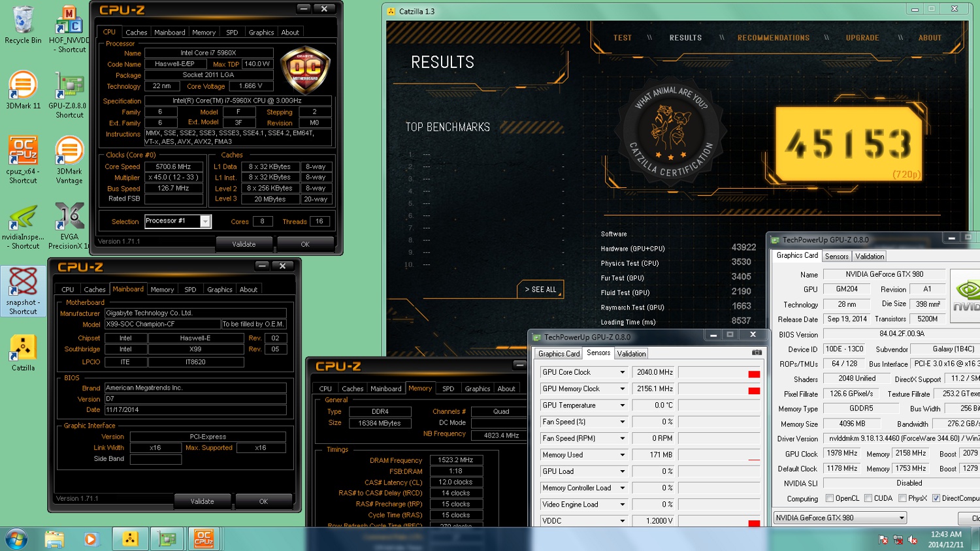Open the GPU Memory Clock sensor dropdown
The width and height of the screenshot is (980, 551).
pyautogui.click(x=622, y=388)
